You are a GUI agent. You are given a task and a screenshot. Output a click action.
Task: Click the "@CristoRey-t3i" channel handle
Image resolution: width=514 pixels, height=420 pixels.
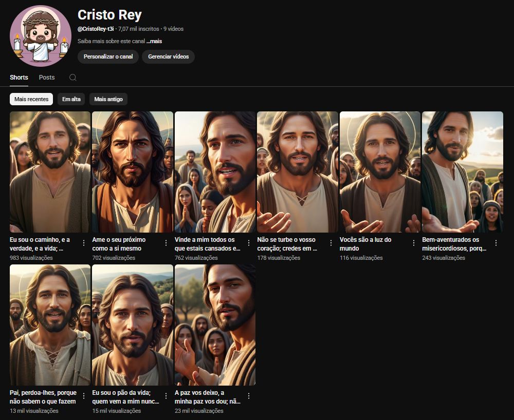[x=96, y=29]
